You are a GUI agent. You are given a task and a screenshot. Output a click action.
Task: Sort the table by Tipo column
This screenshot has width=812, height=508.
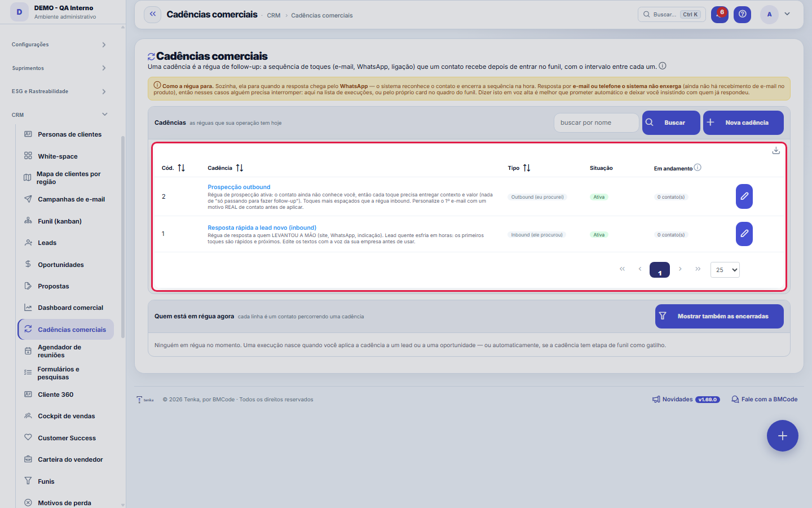tap(527, 168)
